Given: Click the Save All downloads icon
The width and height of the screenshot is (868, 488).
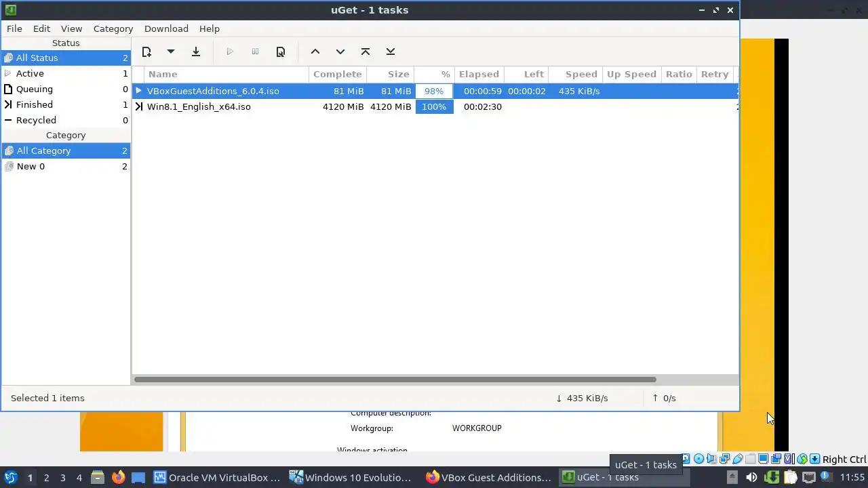Looking at the screenshot, I should click(196, 52).
